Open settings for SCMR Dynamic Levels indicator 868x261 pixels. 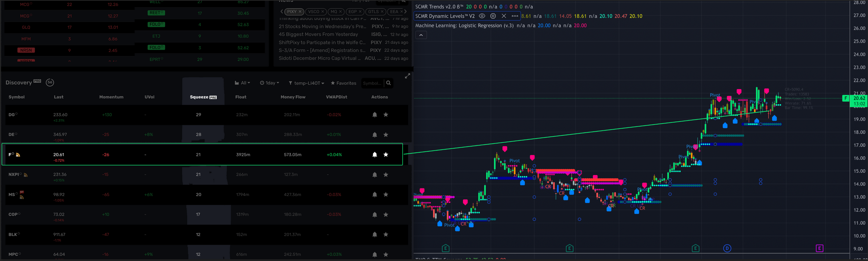click(x=493, y=16)
